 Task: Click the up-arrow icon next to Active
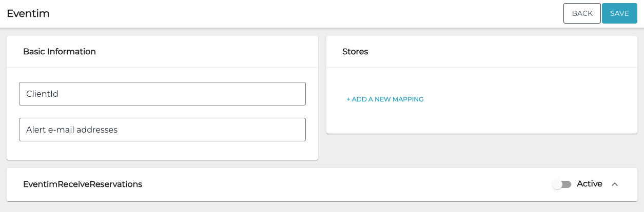click(x=615, y=184)
